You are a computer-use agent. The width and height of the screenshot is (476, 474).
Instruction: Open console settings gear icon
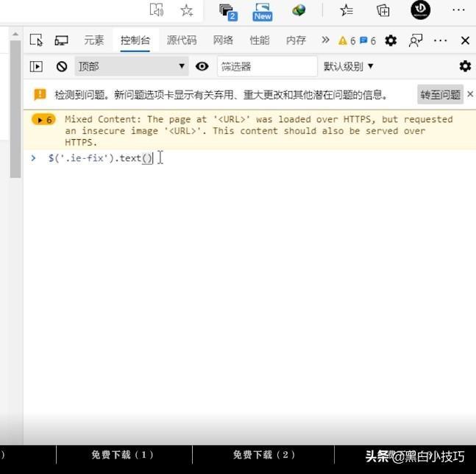(464, 66)
